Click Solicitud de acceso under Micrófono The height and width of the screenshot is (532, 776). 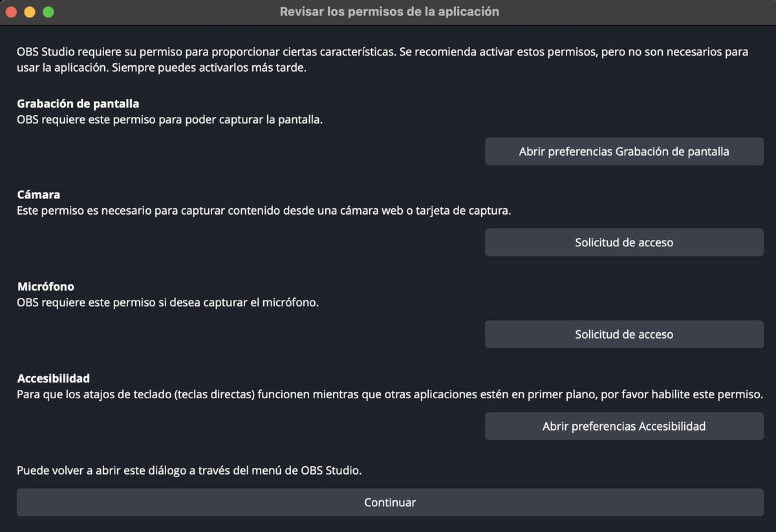click(x=623, y=334)
